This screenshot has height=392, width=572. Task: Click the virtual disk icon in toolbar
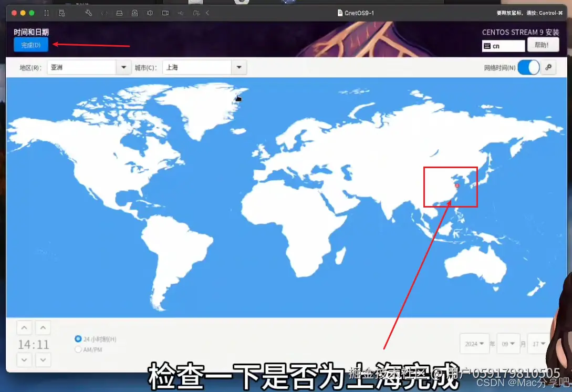(119, 13)
